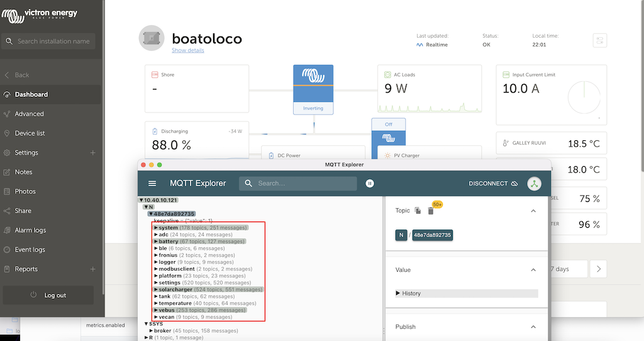Expand Settings submenu plus icon
Image resolution: width=644 pixels, height=341 pixels.
pyautogui.click(x=93, y=152)
